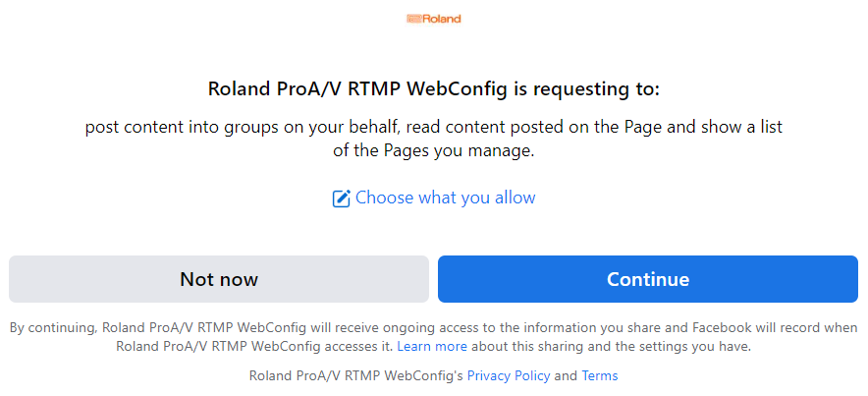Approve the request with the Continue button
The width and height of the screenshot is (868, 396).
click(648, 279)
